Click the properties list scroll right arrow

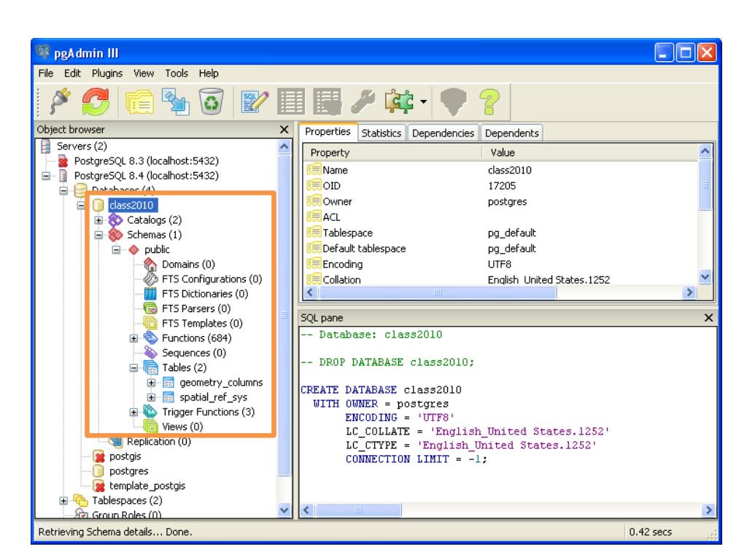click(689, 292)
